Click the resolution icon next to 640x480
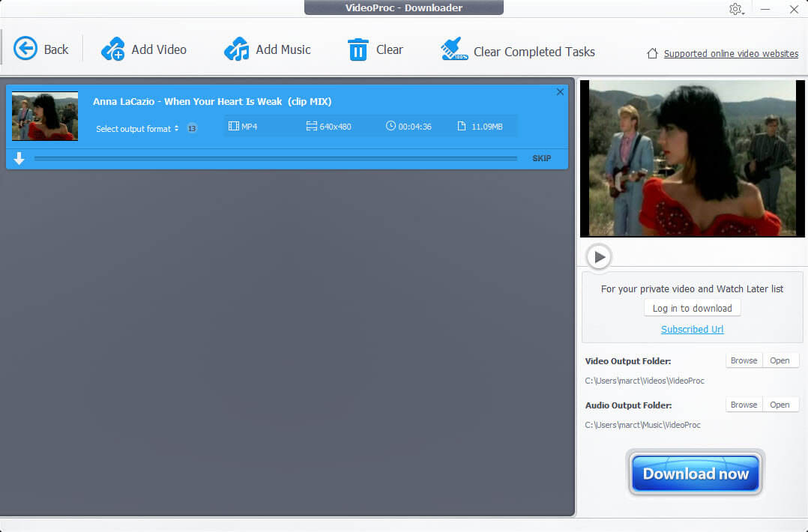 [311, 126]
